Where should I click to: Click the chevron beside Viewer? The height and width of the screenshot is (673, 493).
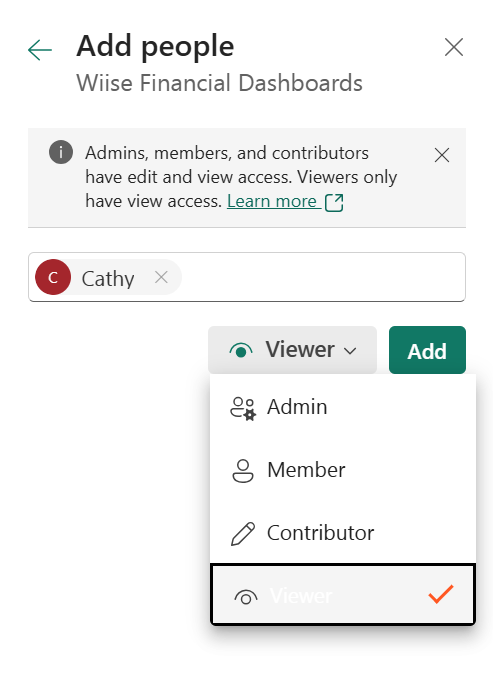(x=350, y=351)
